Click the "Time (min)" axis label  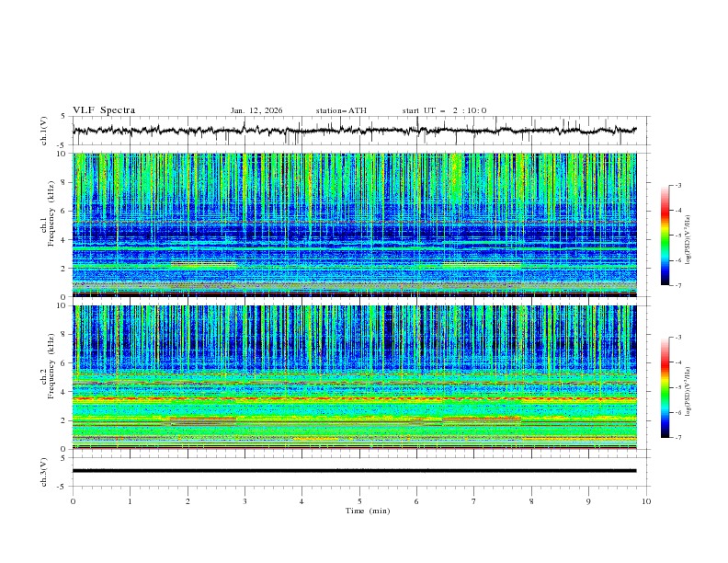coord(368,511)
